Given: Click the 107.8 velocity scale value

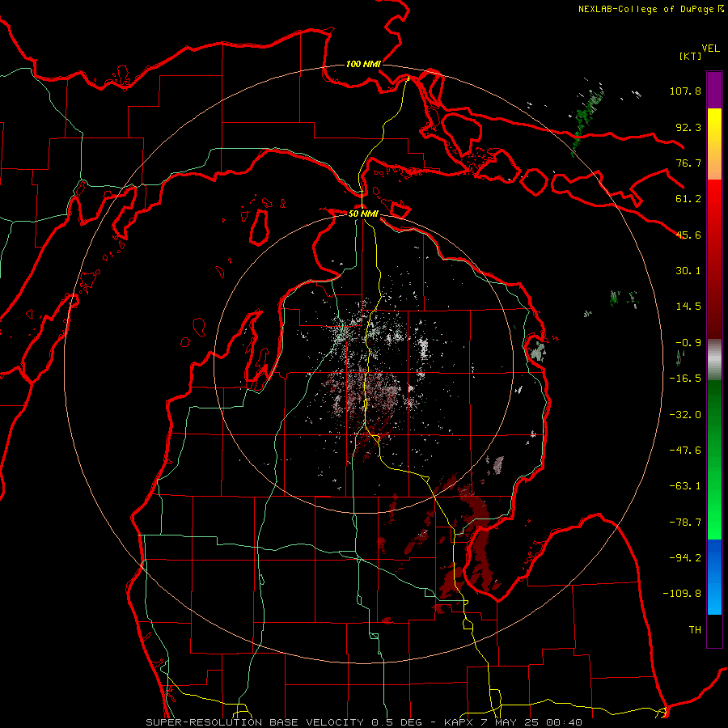Looking at the screenshot, I should [x=685, y=91].
